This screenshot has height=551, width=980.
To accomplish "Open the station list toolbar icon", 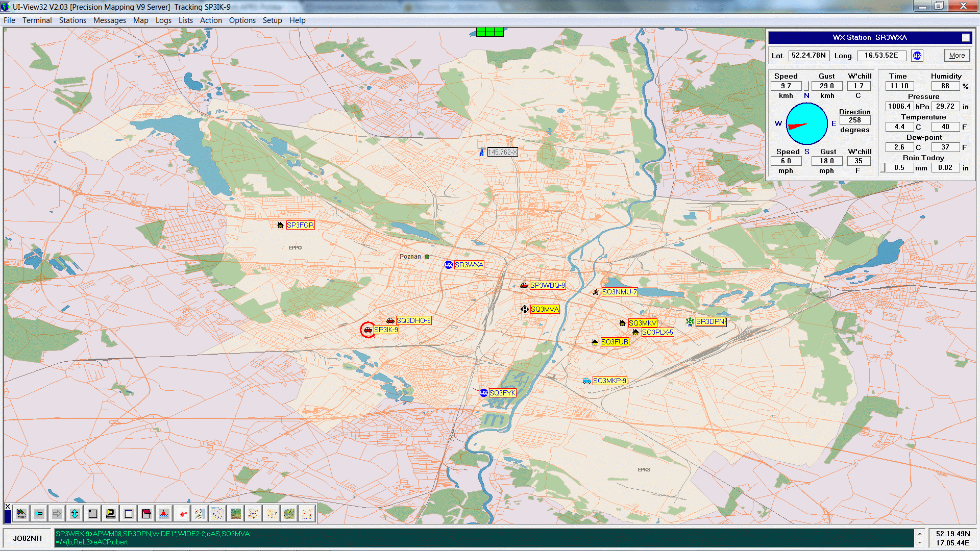I will (128, 514).
